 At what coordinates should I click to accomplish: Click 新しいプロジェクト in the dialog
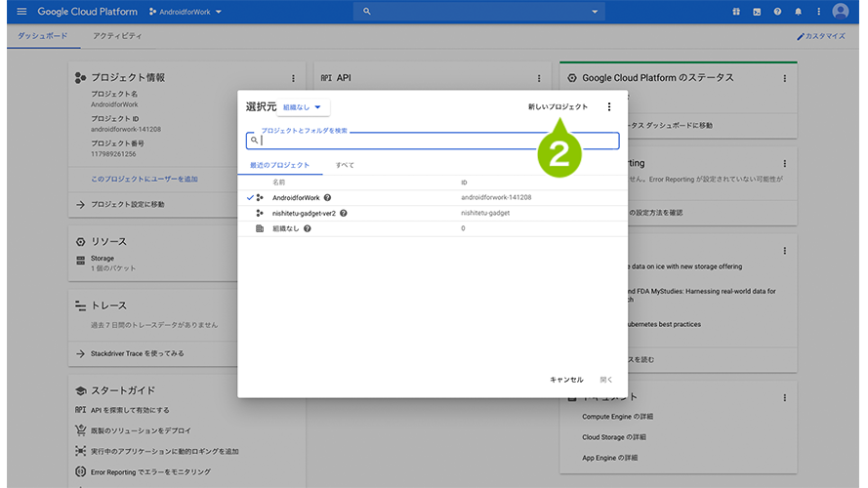tap(558, 106)
